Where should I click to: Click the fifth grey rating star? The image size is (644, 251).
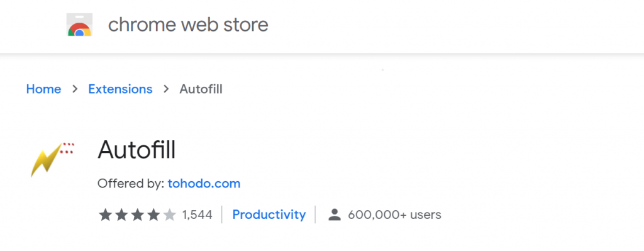click(169, 215)
